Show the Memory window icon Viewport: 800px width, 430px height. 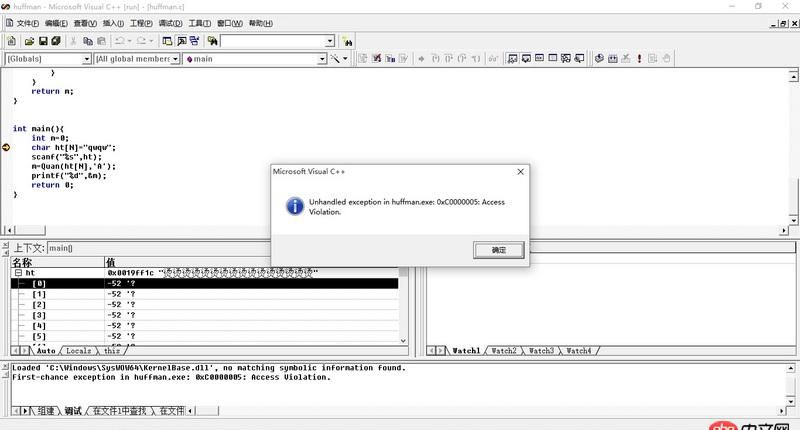pos(553,59)
